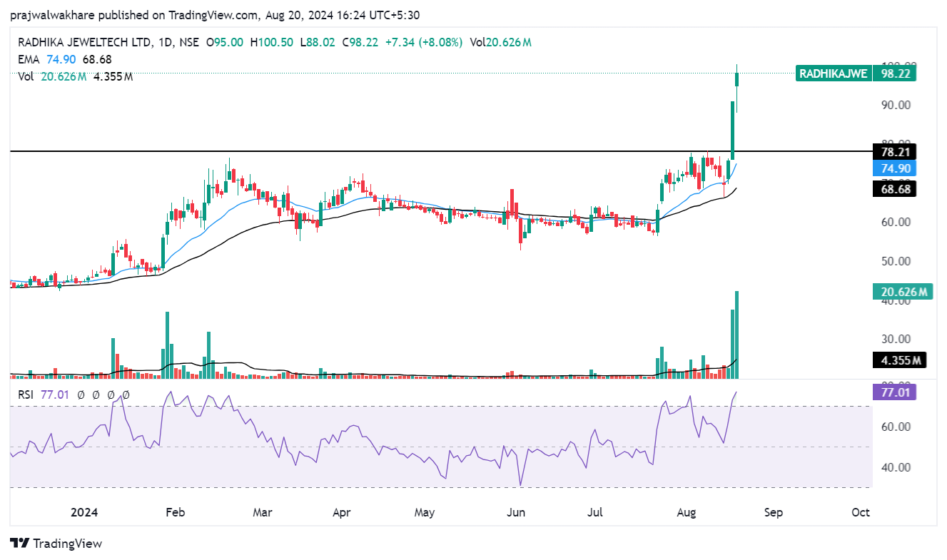The height and width of the screenshot is (560, 947).
Task: Click the Vol indicator legend label
Action: 26,76
